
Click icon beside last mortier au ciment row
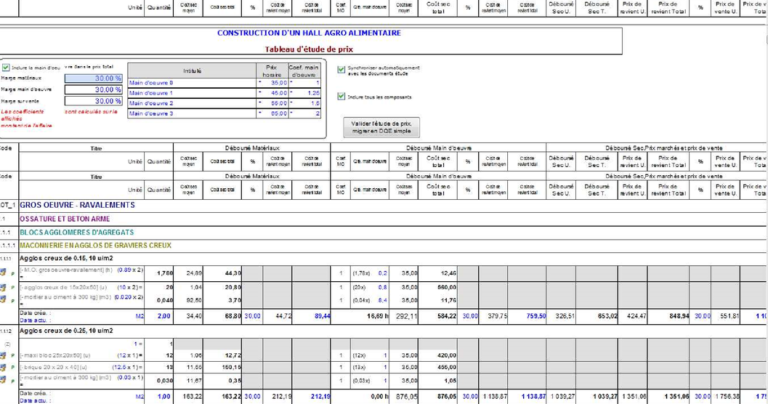coord(3,379)
